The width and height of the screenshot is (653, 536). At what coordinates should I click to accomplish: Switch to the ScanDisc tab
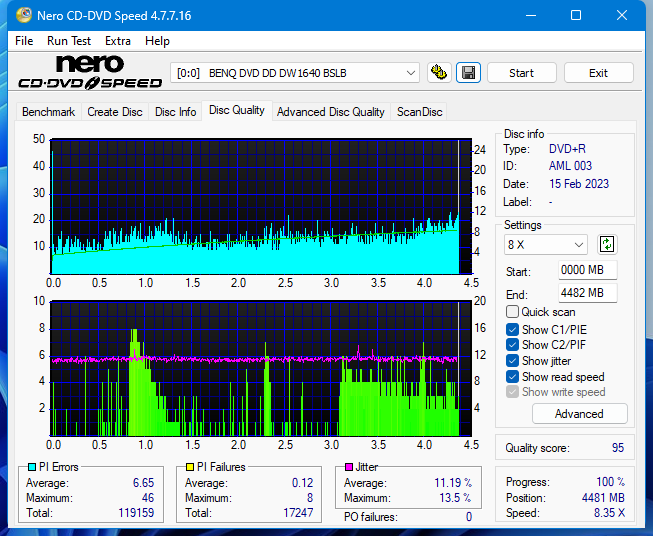pos(419,112)
